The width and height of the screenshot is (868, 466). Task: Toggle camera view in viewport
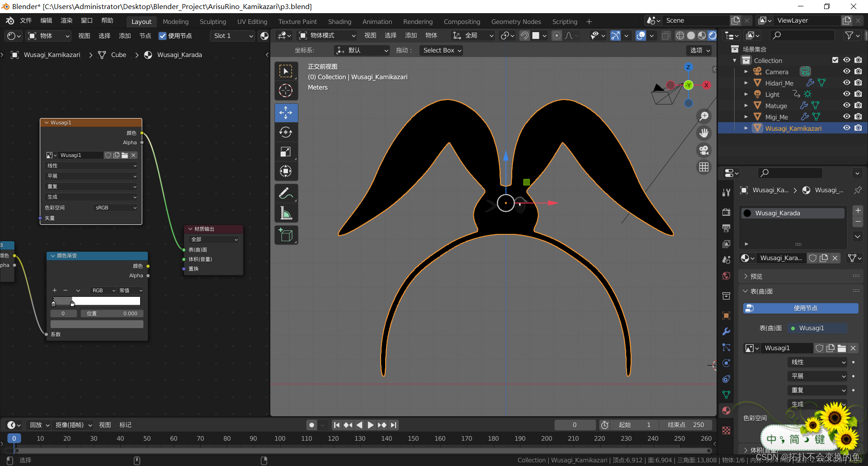tap(704, 150)
